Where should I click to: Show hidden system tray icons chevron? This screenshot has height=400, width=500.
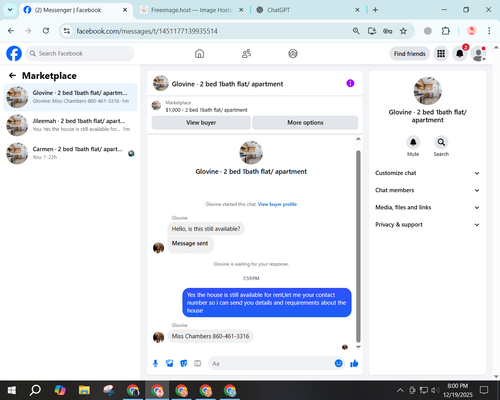click(400, 390)
